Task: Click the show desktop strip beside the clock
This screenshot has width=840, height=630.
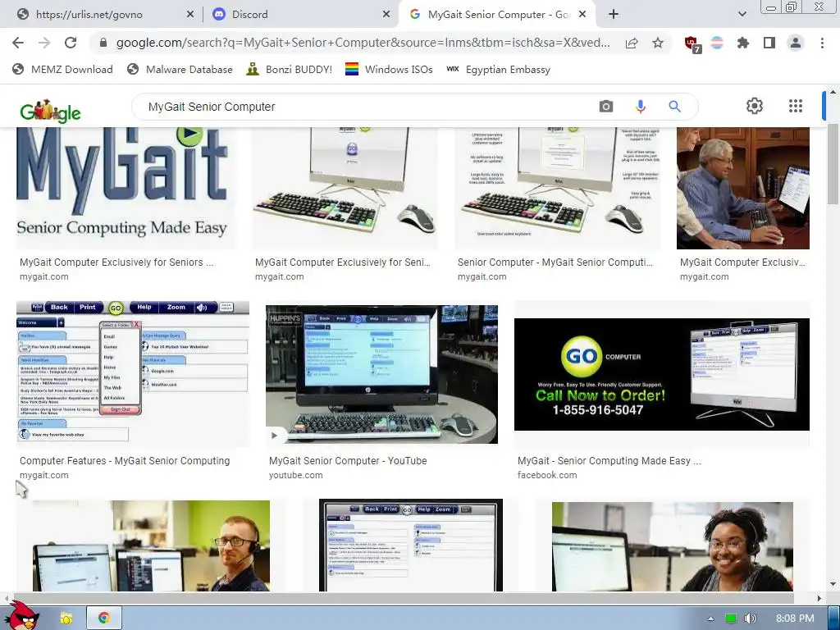Action: point(833,619)
